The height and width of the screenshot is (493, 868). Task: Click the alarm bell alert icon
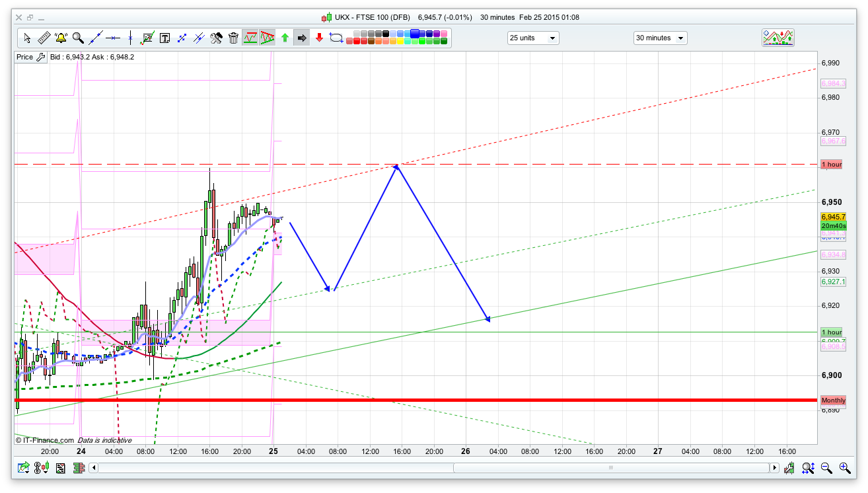click(x=61, y=38)
